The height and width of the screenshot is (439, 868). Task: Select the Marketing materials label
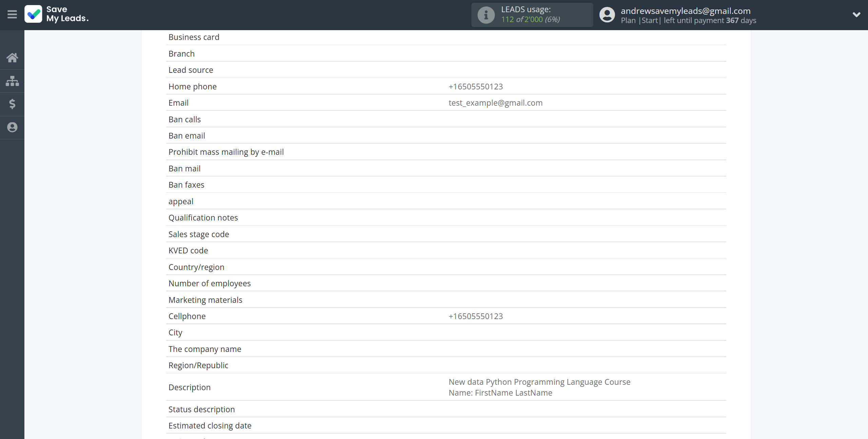coord(205,300)
